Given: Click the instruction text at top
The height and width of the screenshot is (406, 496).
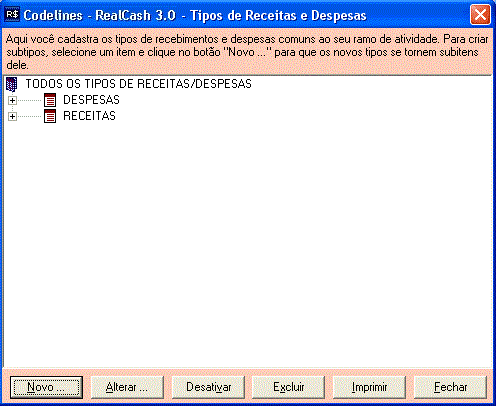Looking at the screenshot, I should pos(247,52).
